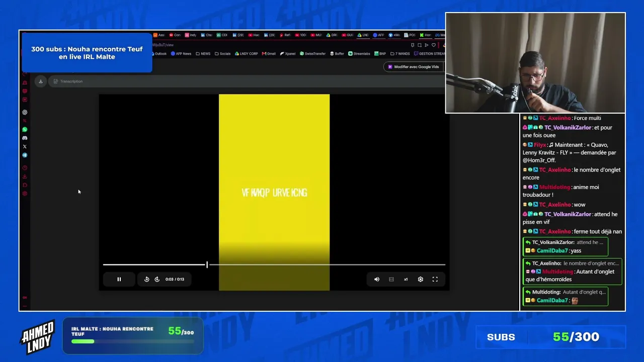
Task: Open the Buffer bookmark
Action: [337, 54]
